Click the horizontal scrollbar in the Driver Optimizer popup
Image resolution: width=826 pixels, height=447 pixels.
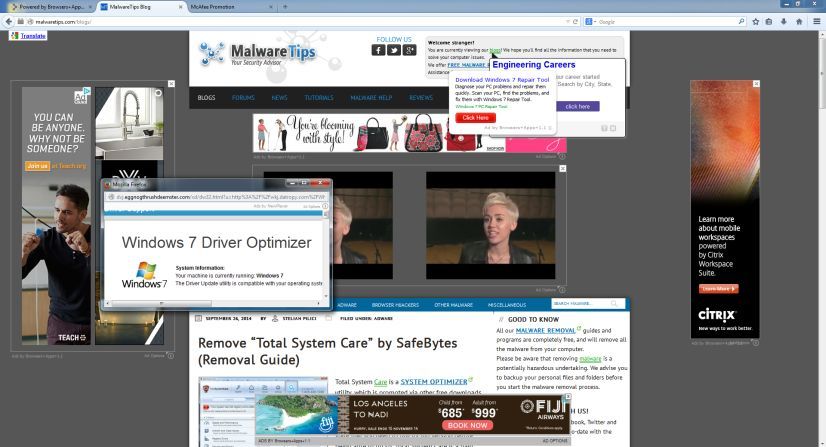pos(161,303)
